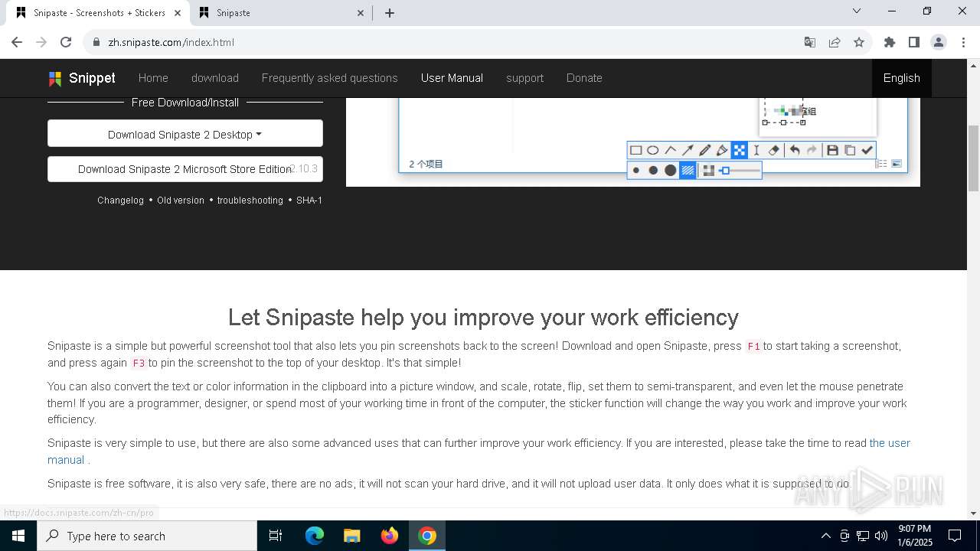Screen dimensions: 980x551
Task: Open the Home nav item
Action: tap(153, 78)
